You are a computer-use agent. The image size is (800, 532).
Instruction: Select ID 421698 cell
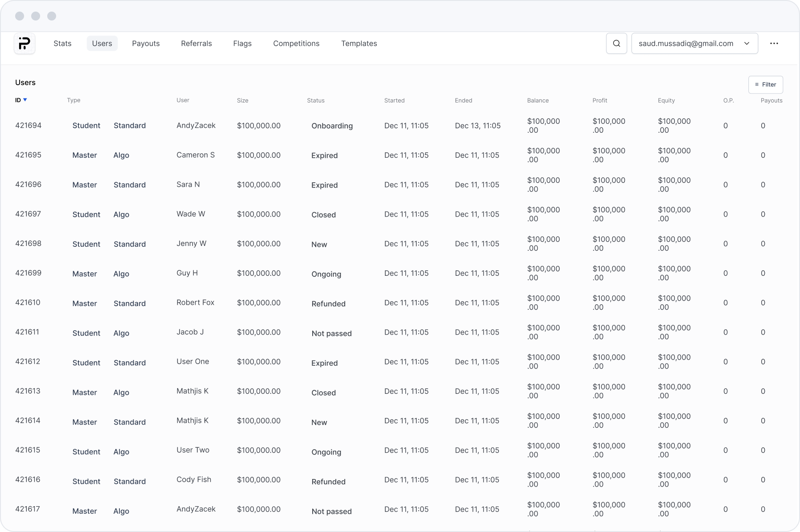28,243
